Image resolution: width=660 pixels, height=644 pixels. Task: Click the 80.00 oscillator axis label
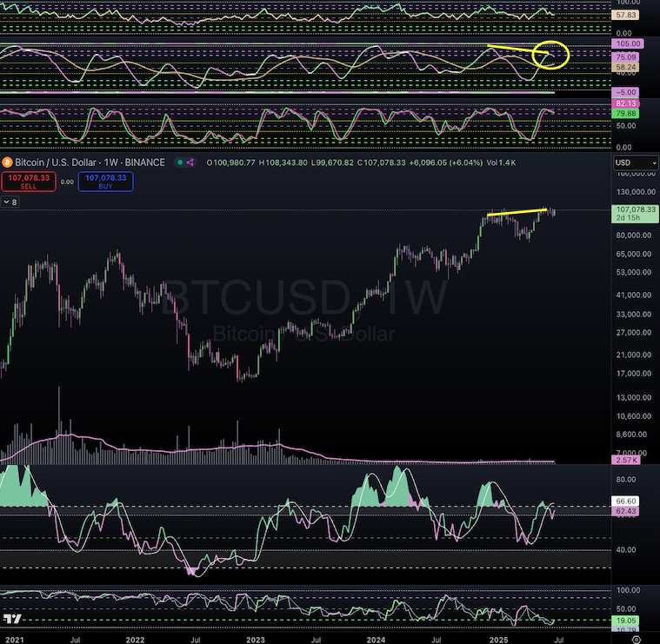[x=626, y=480]
